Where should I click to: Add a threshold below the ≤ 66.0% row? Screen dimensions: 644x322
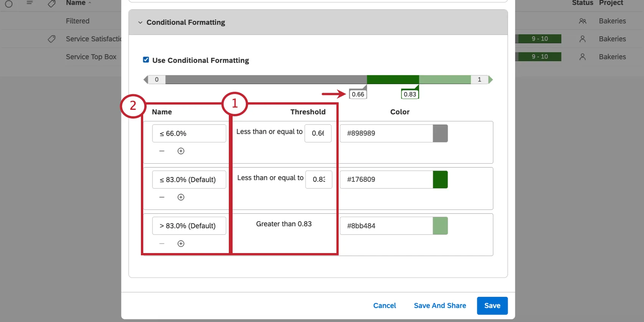181,151
